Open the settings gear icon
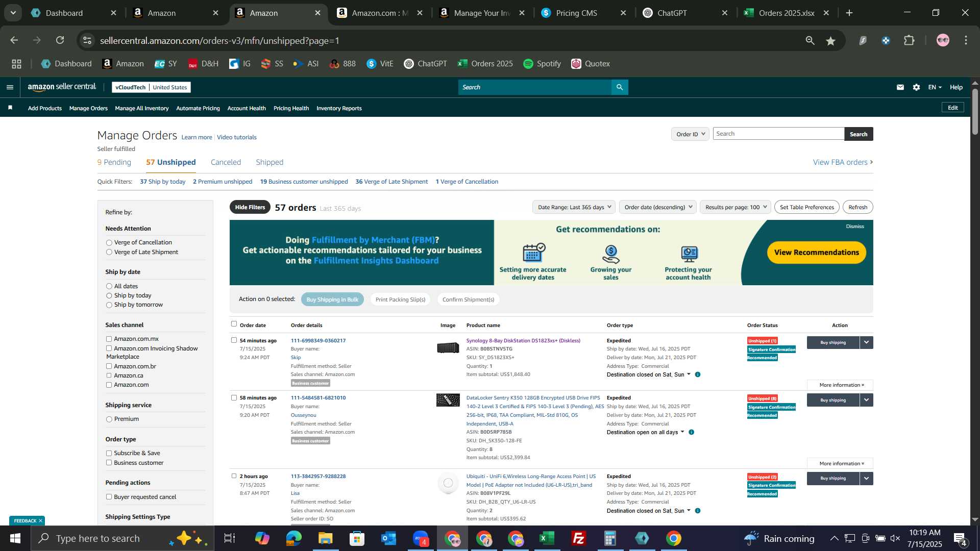The height and width of the screenshot is (551, 980). tap(917, 87)
